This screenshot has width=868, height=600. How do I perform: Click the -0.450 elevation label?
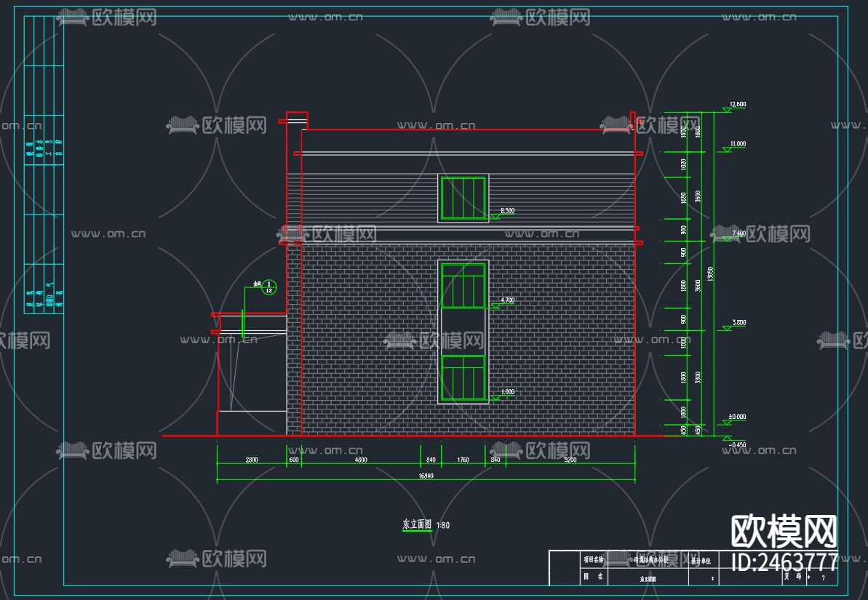click(x=737, y=445)
